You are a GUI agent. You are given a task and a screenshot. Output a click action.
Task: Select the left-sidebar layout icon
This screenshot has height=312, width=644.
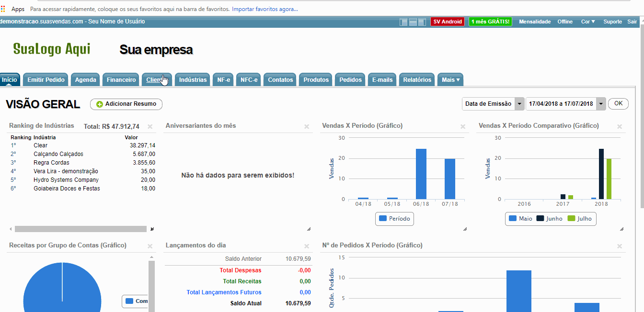403,22
